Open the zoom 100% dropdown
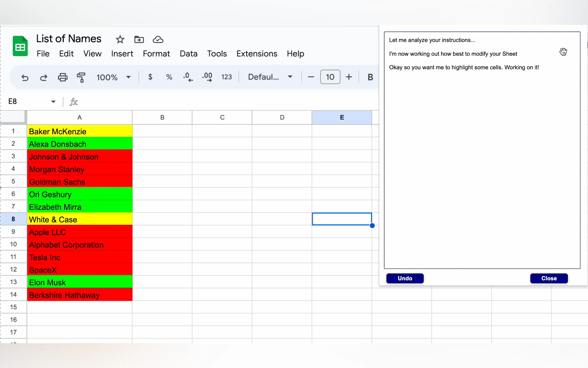This screenshot has height=368, width=588. (x=113, y=77)
